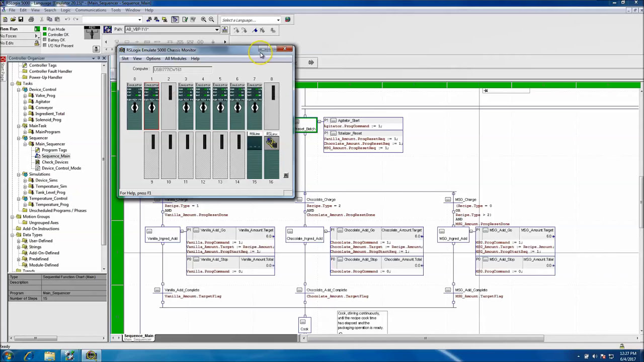Viewport: 644px width, 362px height.
Task: Open the All Modules menu in Chassis Monitor
Action: pos(176,59)
